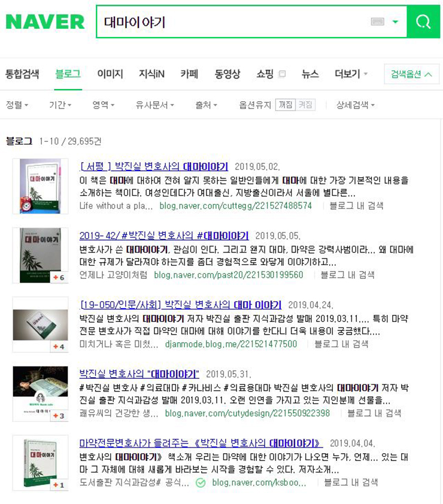The image size is (443, 504).
Task: Switch to the 지식iN tab
Action: tap(151, 74)
